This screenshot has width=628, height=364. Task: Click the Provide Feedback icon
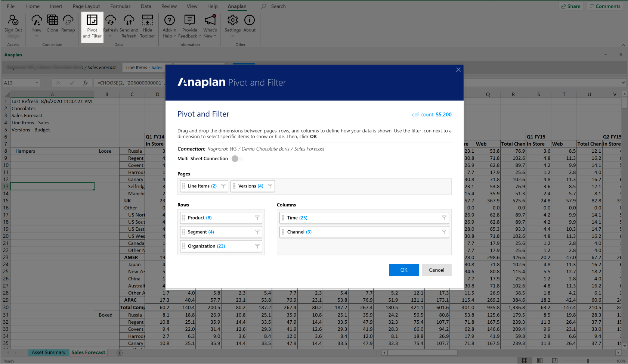coord(189,26)
